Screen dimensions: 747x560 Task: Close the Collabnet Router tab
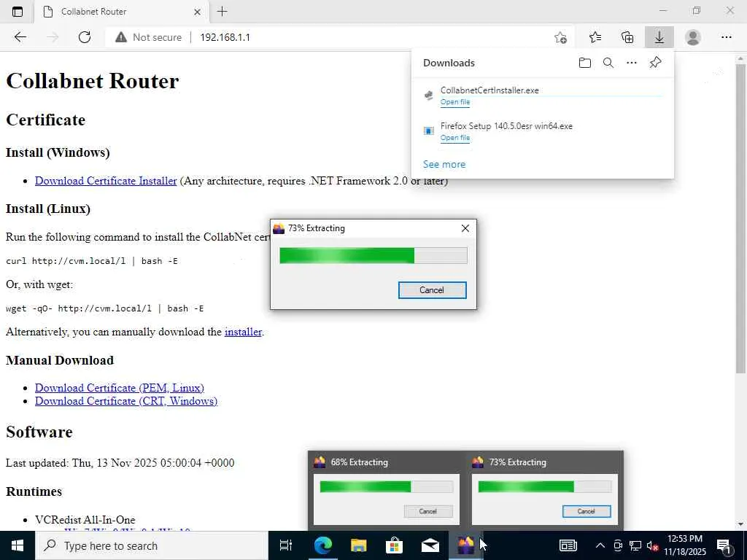click(x=197, y=12)
